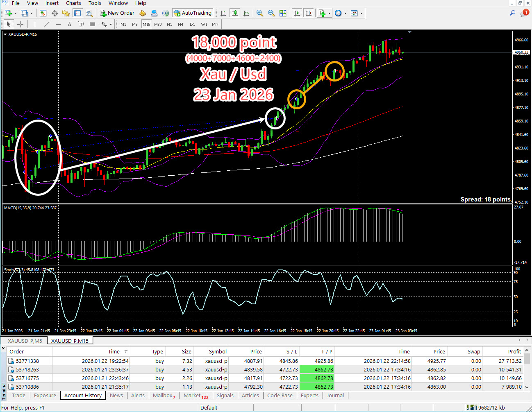The height and width of the screenshot is (412, 532).
Task: Pick the Trendline drawing tool
Action: [x=46, y=24]
